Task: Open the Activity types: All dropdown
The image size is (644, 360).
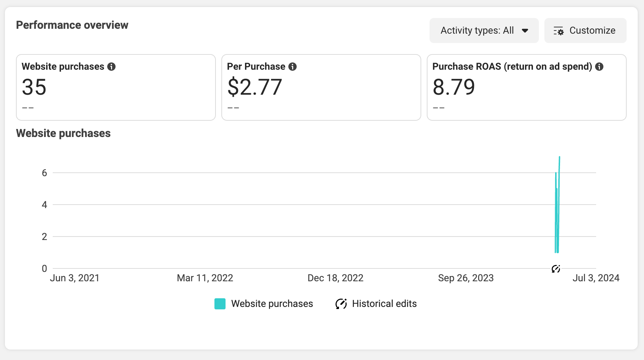Action: coord(484,31)
